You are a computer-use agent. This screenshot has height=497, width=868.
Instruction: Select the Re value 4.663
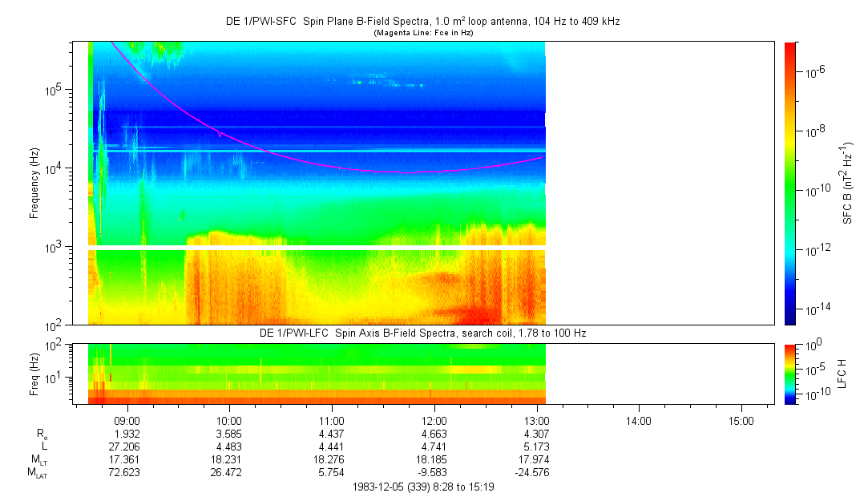click(x=434, y=433)
